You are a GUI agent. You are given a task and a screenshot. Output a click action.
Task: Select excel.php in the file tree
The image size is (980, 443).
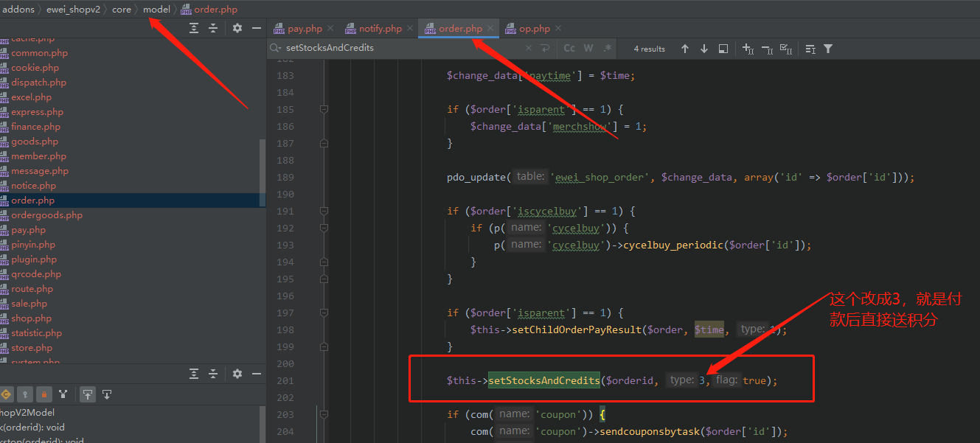click(x=31, y=97)
